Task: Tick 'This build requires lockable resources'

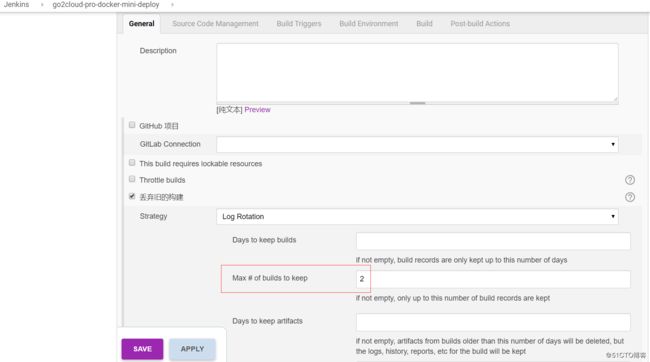Action: tap(132, 163)
